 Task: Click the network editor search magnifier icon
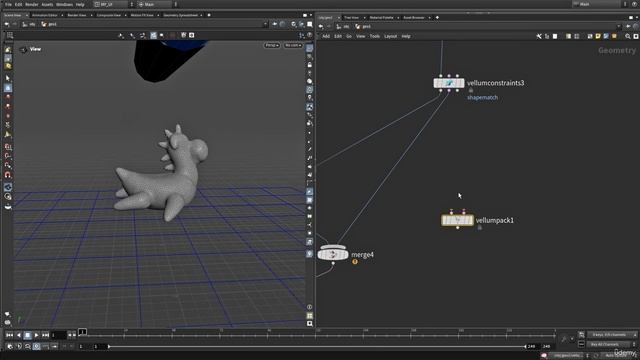pyautogui.click(x=628, y=36)
